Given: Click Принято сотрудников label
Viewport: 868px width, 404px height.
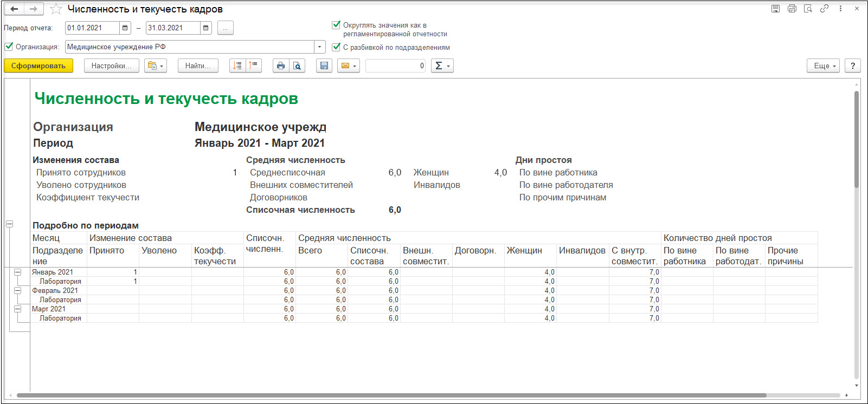Looking at the screenshot, I should [x=81, y=172].
